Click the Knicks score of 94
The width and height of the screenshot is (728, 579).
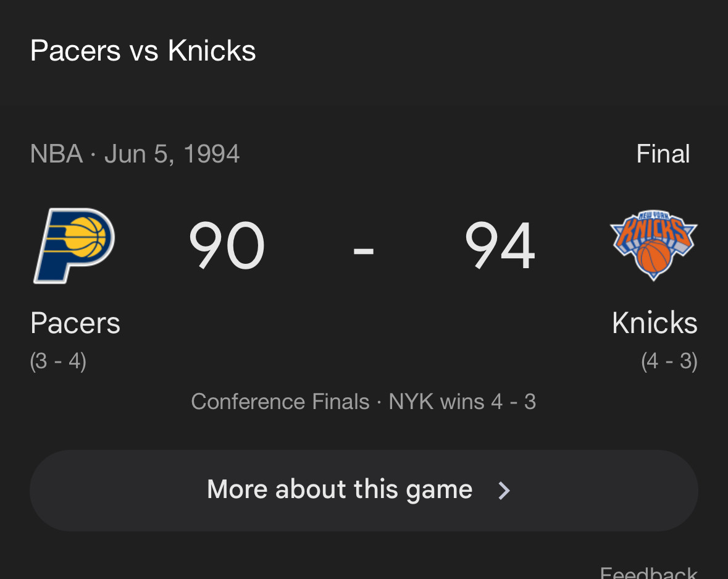pos(500,245)
